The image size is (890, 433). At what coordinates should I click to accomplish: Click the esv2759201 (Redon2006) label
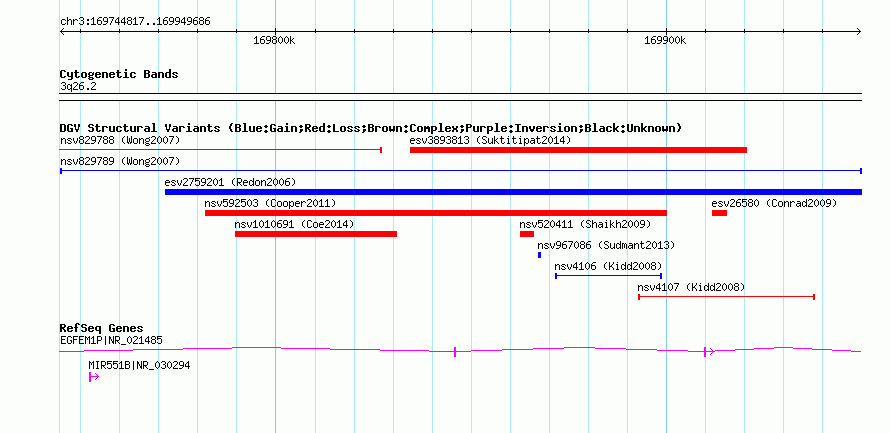tap(230, 182)
